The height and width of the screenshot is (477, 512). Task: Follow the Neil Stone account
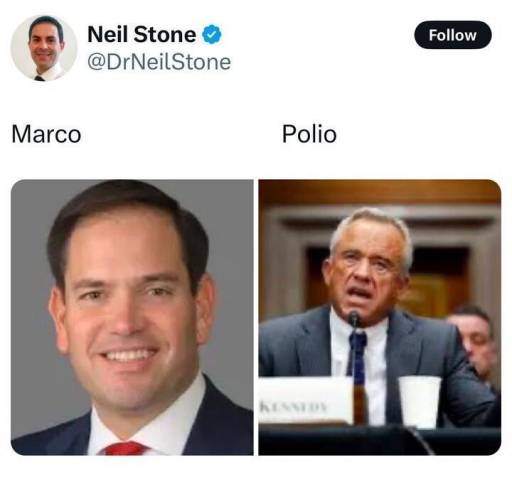[x=452, y=35]
